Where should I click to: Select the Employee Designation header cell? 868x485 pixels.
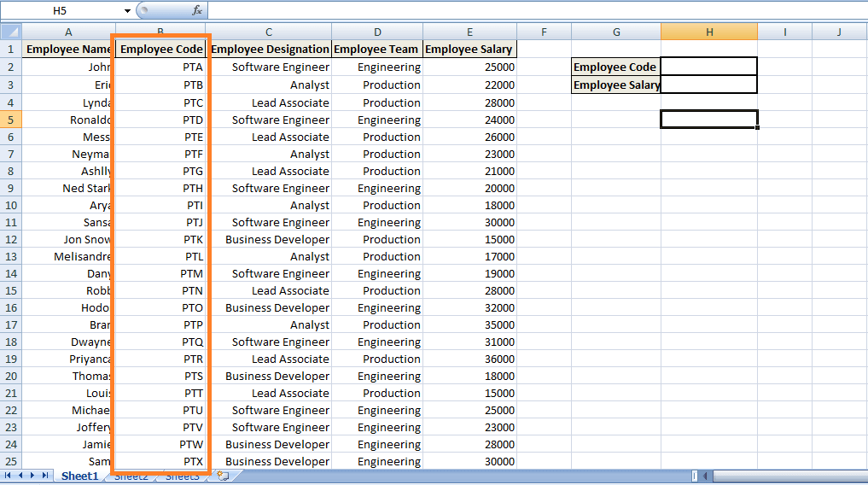(x=271, y=49)
